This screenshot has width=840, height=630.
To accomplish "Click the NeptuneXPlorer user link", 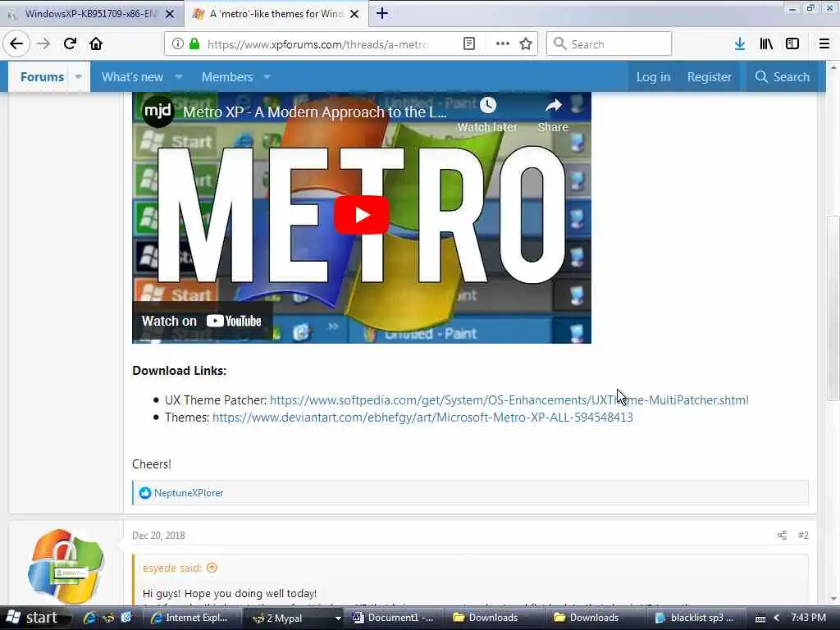I will coord(189,493).
